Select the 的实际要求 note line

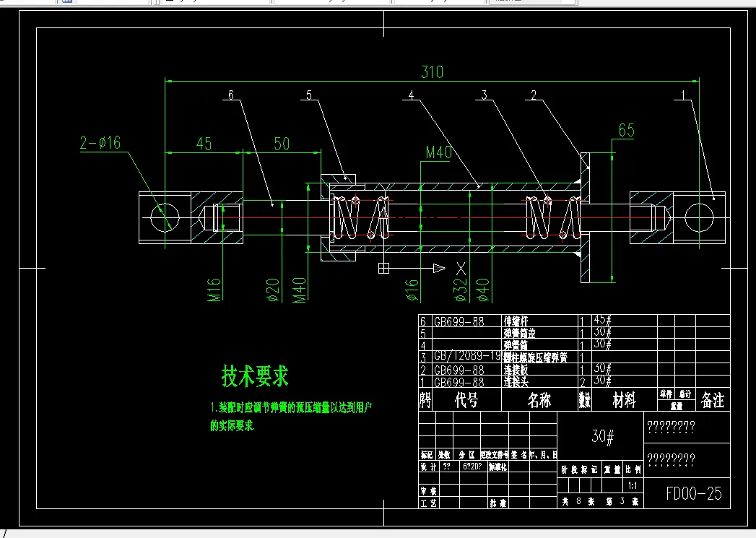pos(232,425)
